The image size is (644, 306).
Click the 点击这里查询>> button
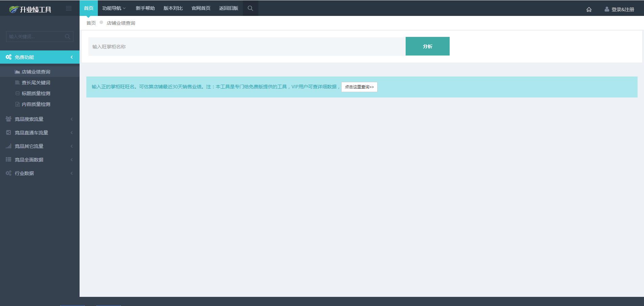point(359,87)
